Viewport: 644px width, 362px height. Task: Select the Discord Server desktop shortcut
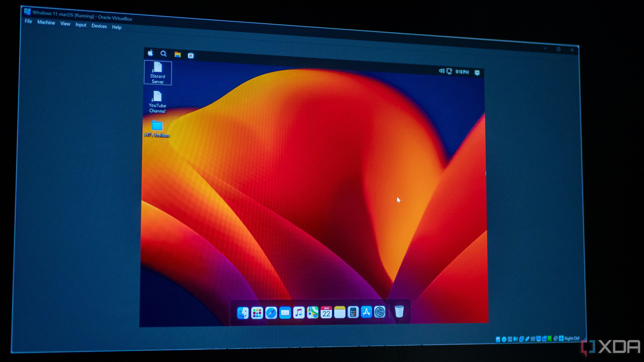click(x=158, y=73)
